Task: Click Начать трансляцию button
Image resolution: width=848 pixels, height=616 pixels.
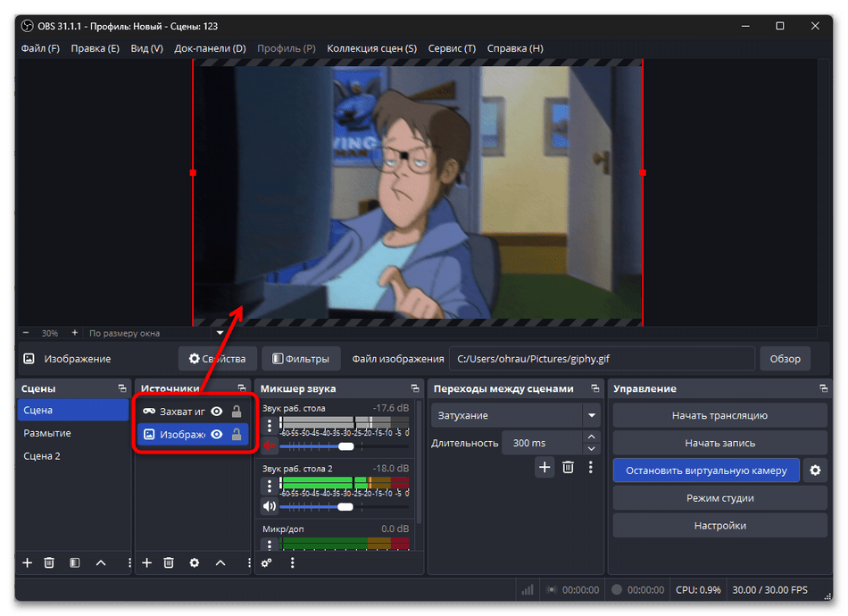Action: pos(719,415)
